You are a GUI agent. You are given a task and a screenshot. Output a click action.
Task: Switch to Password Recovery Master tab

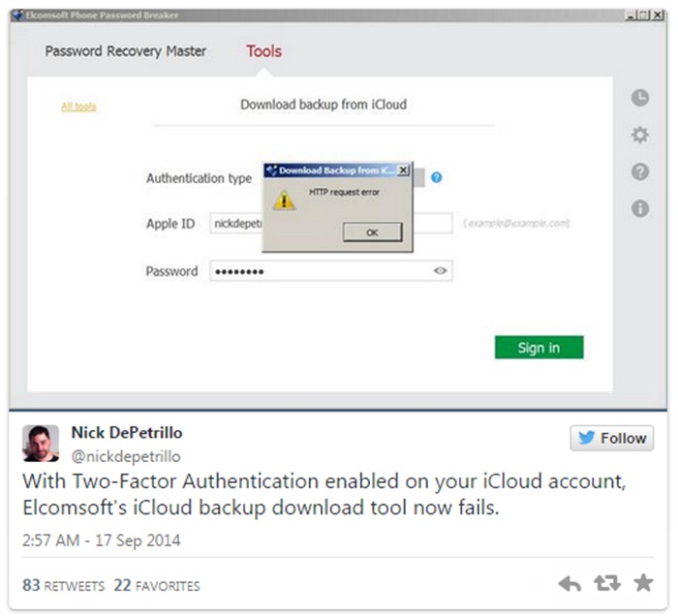pyautogui.click(x=125, y=51)
